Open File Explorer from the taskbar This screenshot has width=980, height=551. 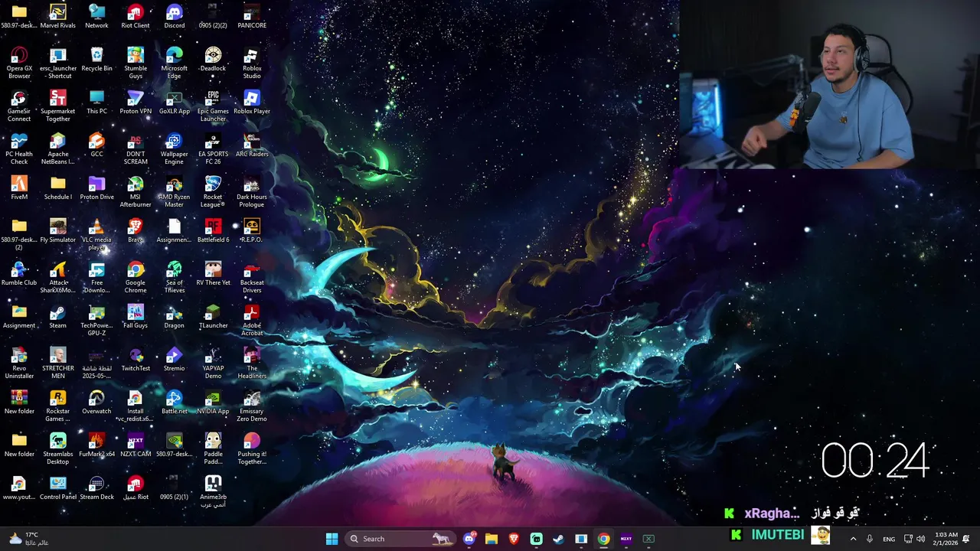click(492, 539)
